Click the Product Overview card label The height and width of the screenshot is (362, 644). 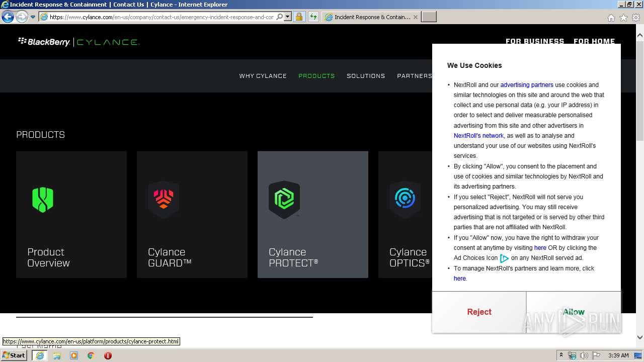[48, 257]
